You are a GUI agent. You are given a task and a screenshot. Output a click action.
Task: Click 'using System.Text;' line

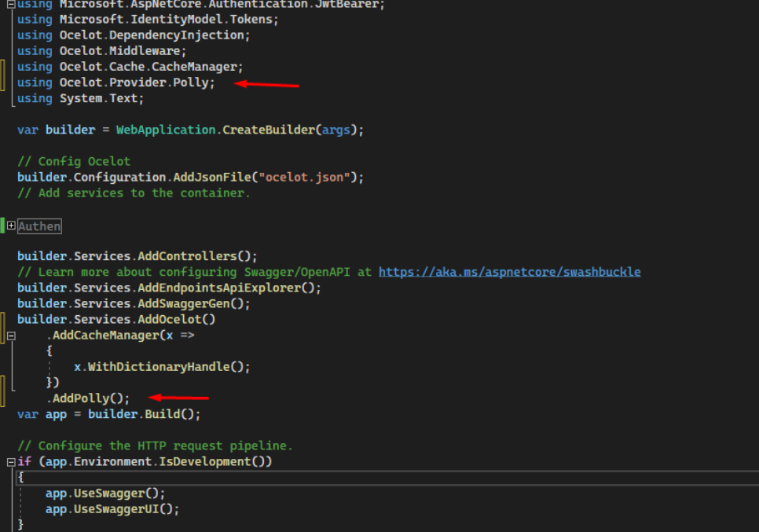pyautogui.click(x=80, y=98)
